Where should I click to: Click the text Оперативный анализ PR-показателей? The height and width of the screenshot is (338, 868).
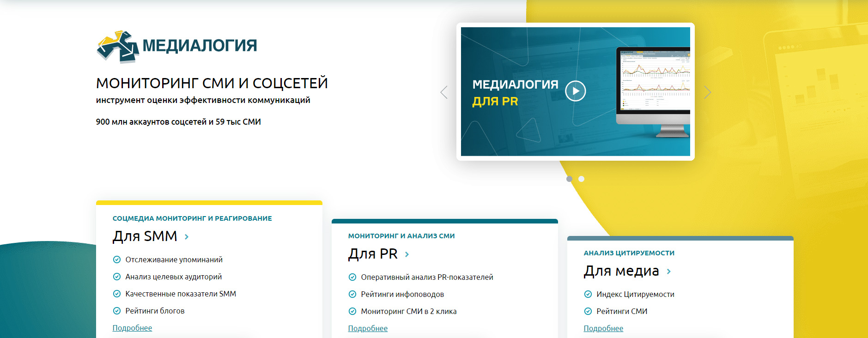tap(427, 277)
